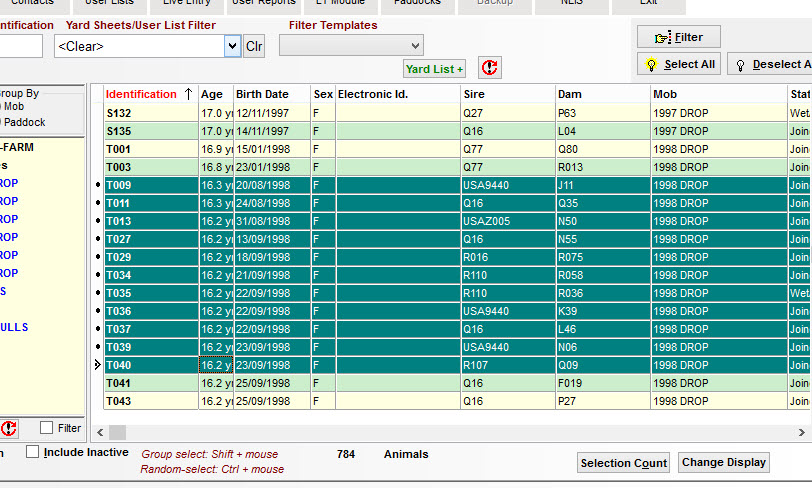Click birth date 31/08/1998
The image size is (812, 488).
[272, 221]
